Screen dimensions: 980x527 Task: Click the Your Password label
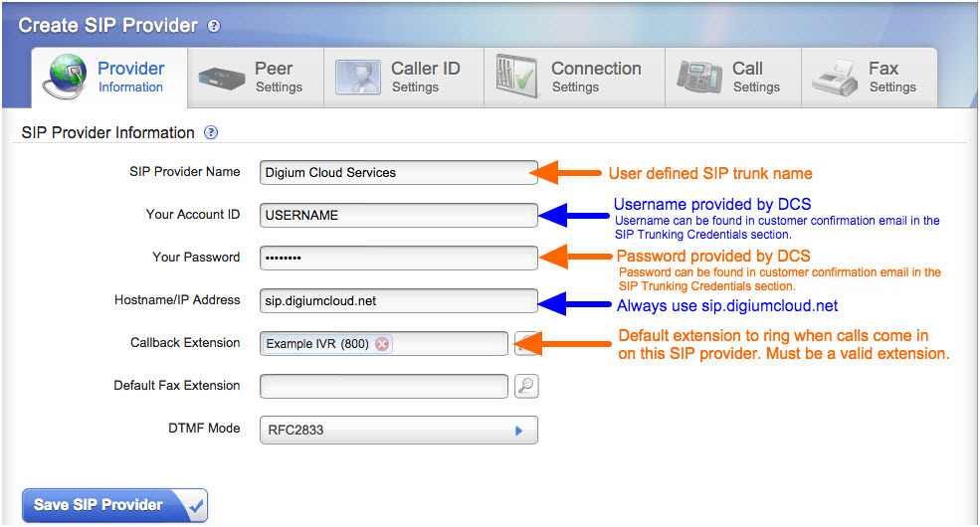click(196, 257)
